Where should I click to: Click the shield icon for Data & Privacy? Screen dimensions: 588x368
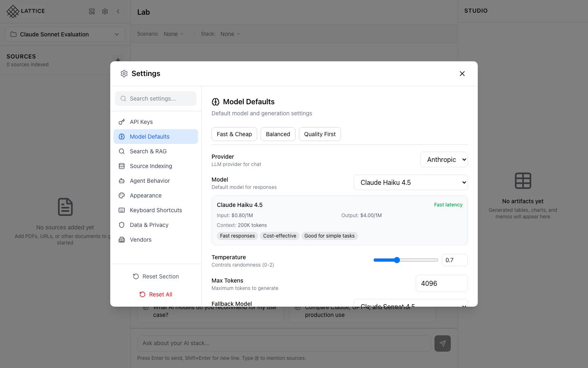[x=121, y=224]
